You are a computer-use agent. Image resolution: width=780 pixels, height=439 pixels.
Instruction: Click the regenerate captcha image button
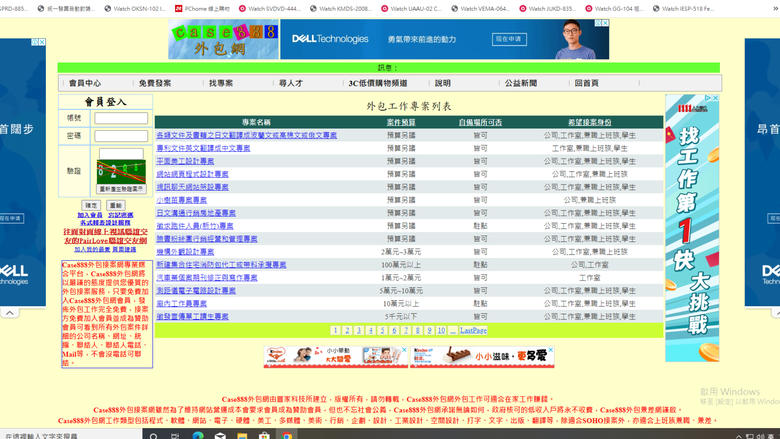click(x=121, y=189)
